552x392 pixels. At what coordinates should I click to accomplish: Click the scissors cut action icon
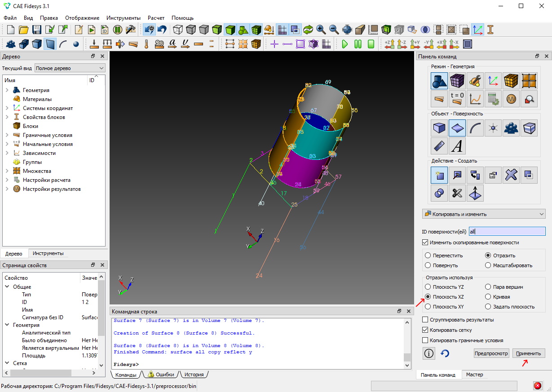point(457,193)
